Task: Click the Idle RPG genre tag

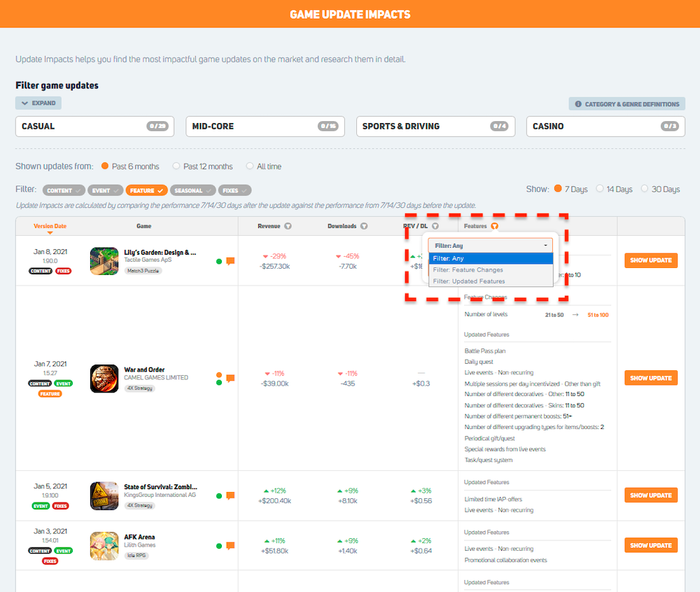Action: click(136, 556)
